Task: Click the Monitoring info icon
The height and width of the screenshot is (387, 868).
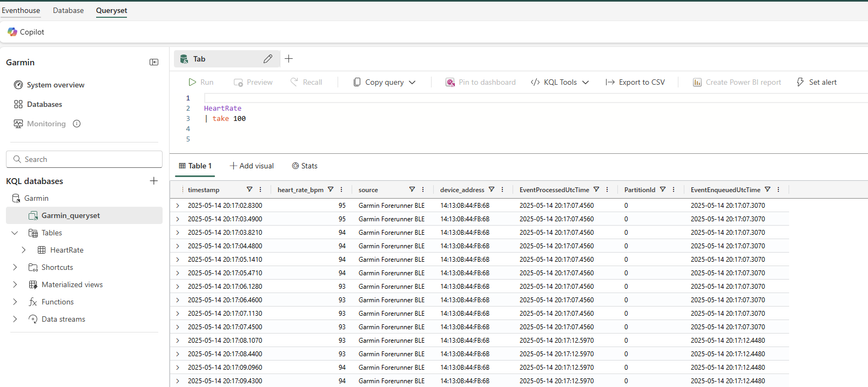Action: tap(77, 124)
